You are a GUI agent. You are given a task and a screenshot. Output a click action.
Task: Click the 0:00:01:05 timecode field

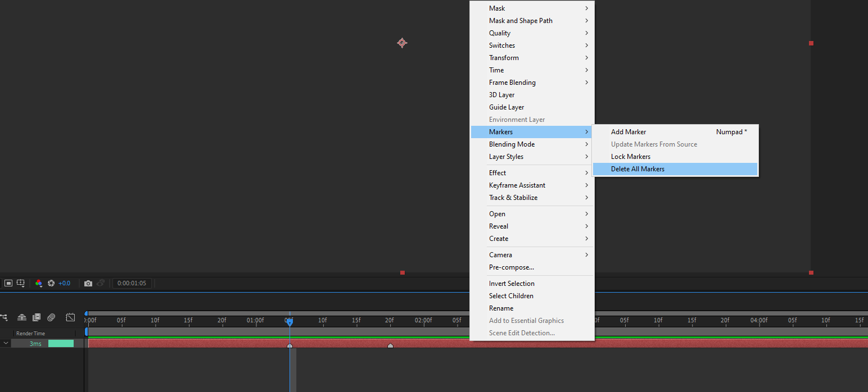[132, 283]
